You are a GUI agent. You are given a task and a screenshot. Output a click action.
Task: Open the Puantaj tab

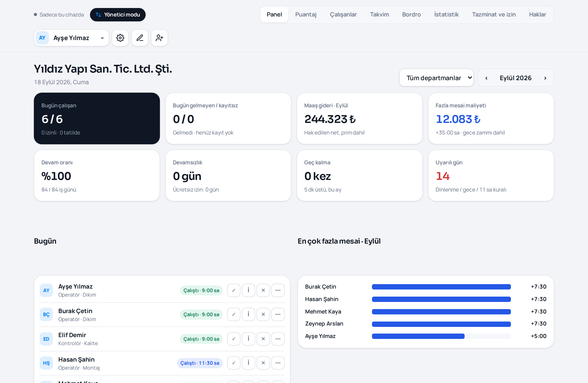pos(306,14)
